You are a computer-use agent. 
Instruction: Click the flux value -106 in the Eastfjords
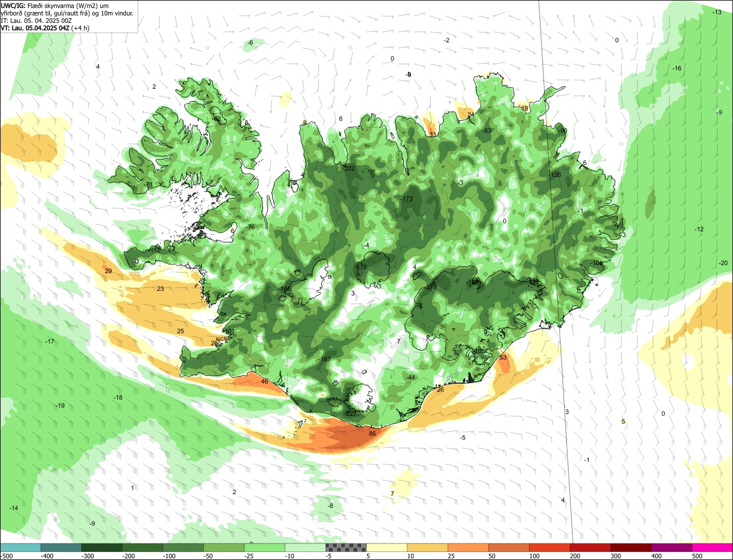(597, 263)
